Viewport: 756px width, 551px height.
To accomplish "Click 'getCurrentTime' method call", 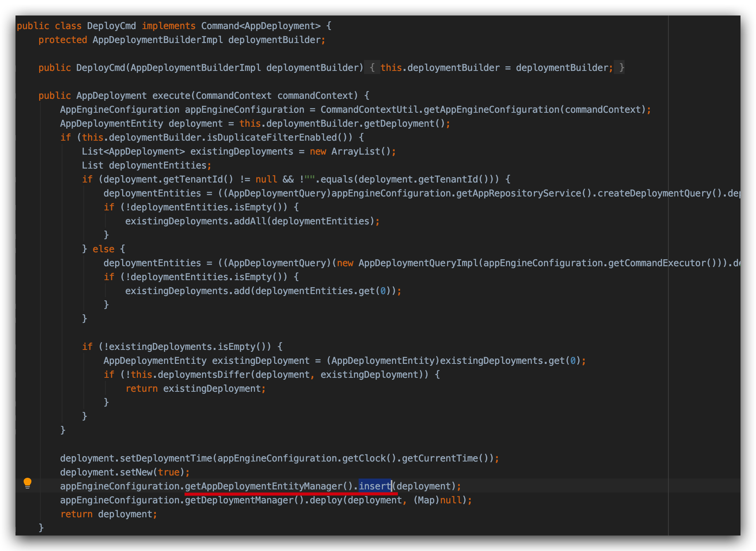I will tap(440, 458).
